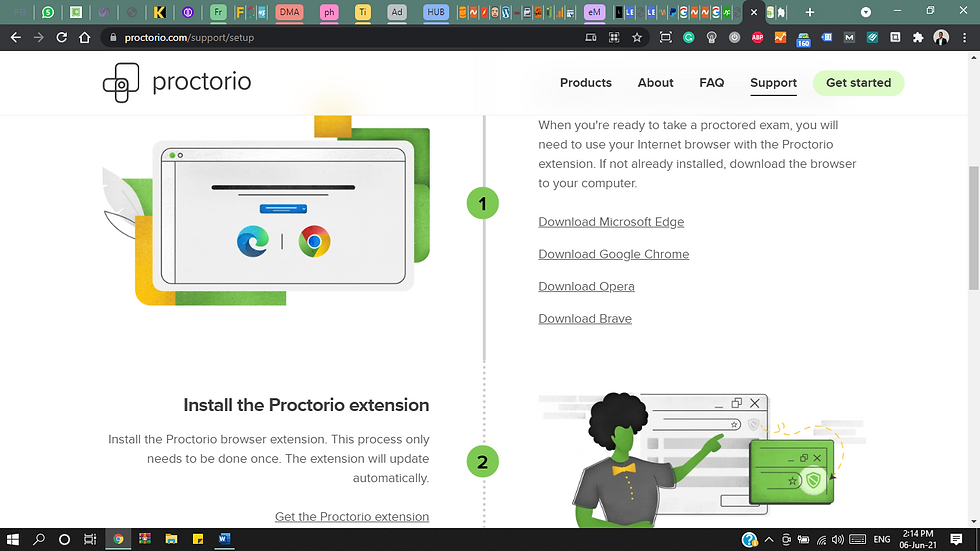
Task: Click the browser back arrow
Action: coord(16,37)
